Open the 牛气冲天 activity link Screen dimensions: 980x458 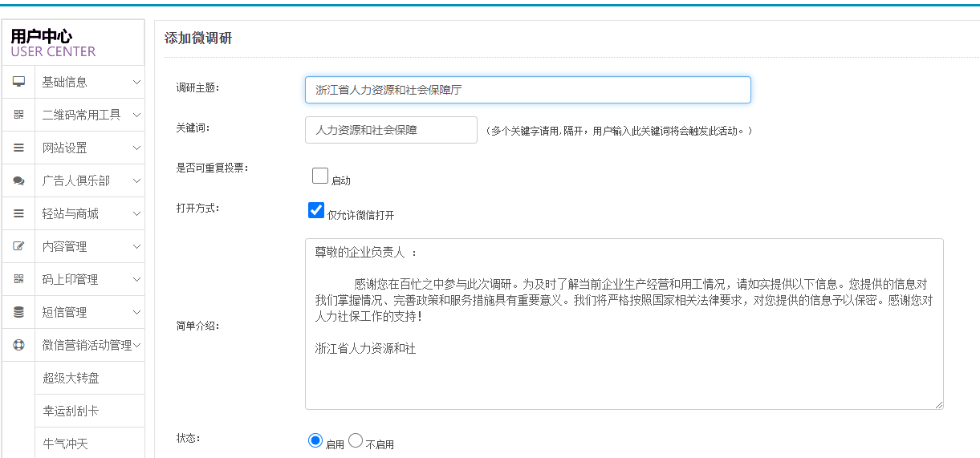click(x=66, y=443)
